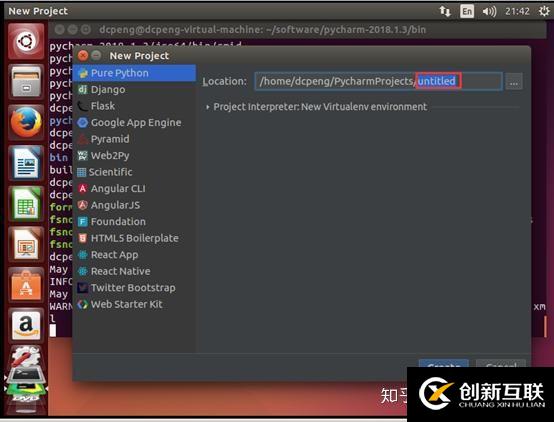The height and width of the screenshot is (422, 554).
Task: Open network connections indicator in top bar
Action: (445, 11)
